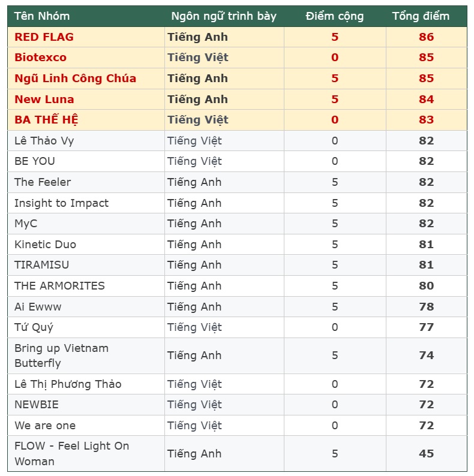Click the Kinetic Duo team name

45,245
